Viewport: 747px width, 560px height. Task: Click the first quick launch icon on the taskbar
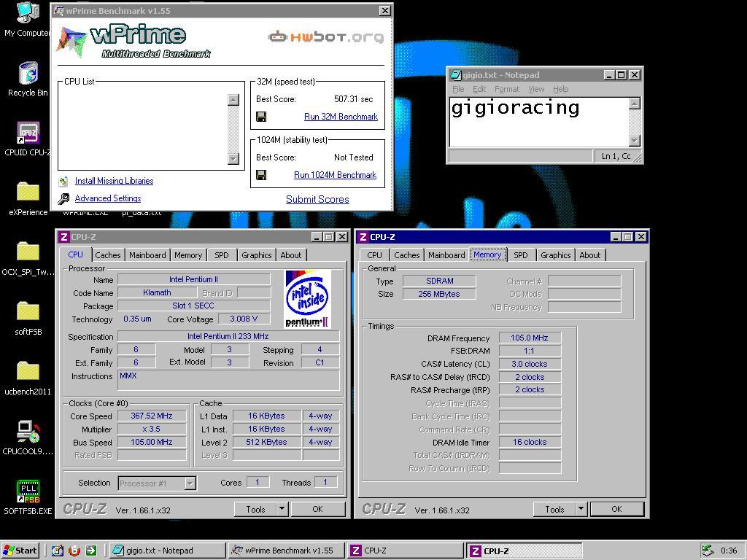pos(57,551)
